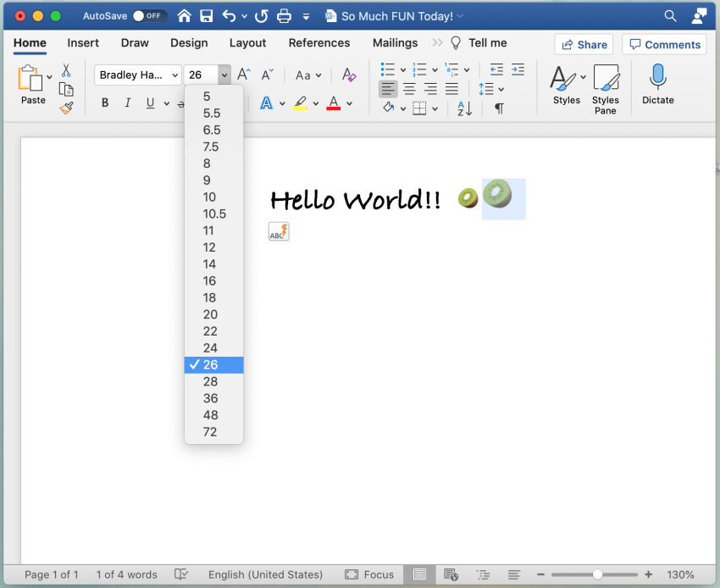The image size is (720, 588).
Task: Click the Sort A-Z icon
Action: [463, 108]
